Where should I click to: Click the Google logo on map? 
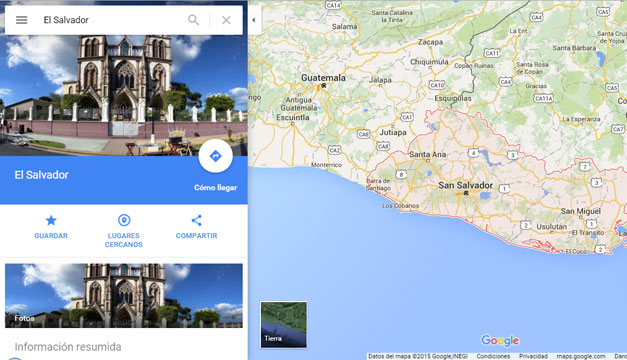pos(500,340)
